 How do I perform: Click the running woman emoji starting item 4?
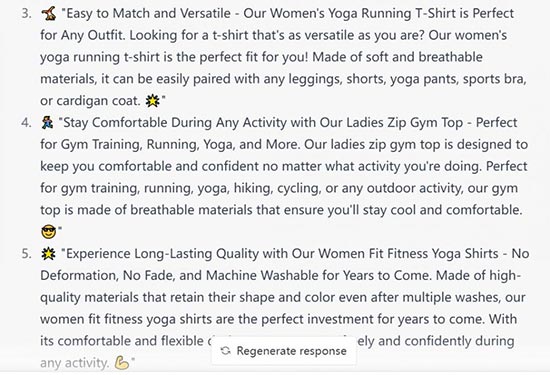tap(47, 123)
